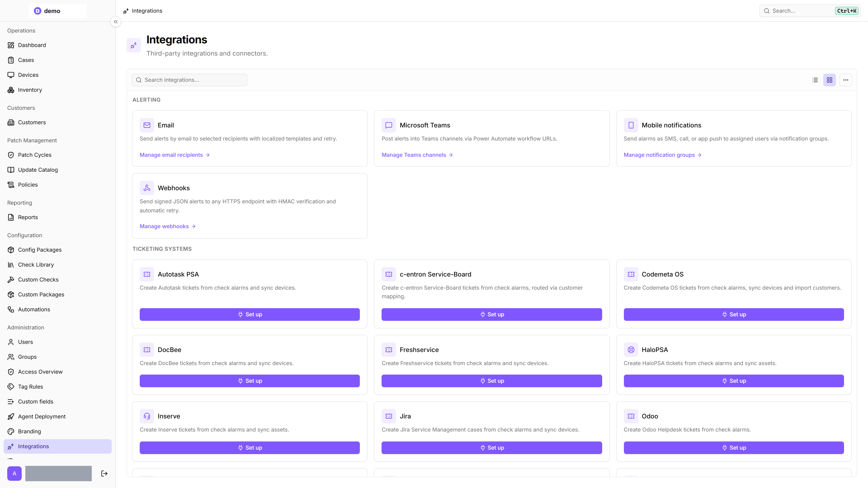Screen dimensions: 868x488
Task: Go to Check Library
Action: point(58,265)
